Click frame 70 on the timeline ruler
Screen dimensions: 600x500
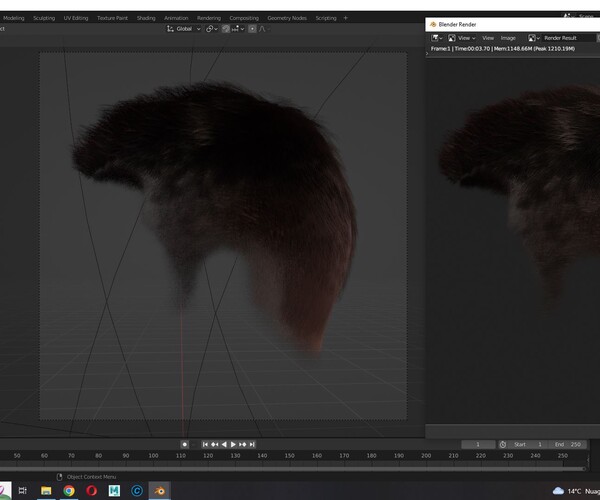71,455
